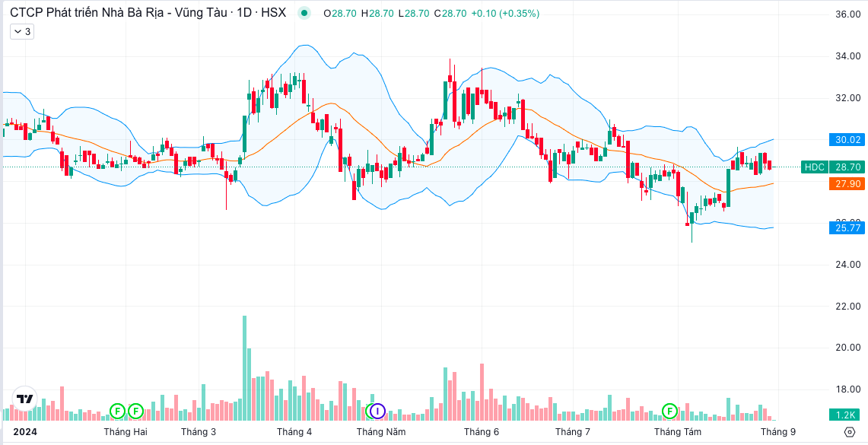Screen dimensions: 868x445
Task: Click the HDC symbol price label
Action: 814,167
